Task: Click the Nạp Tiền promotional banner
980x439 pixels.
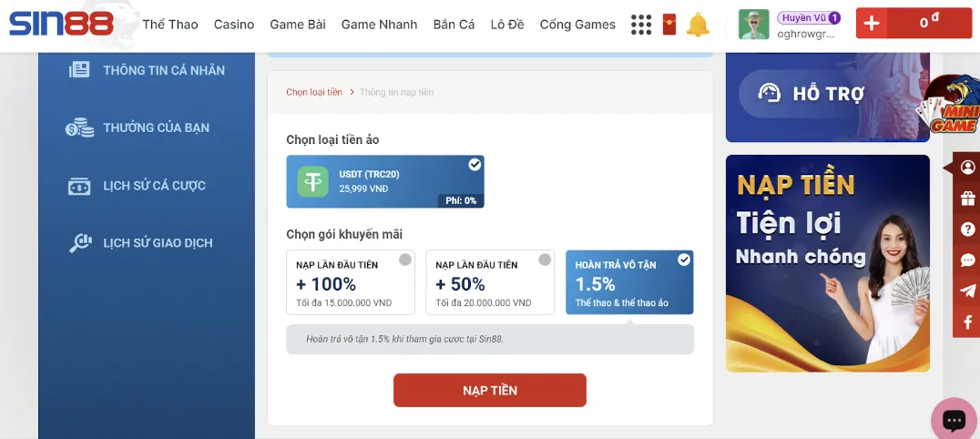Action: (827, 263)
